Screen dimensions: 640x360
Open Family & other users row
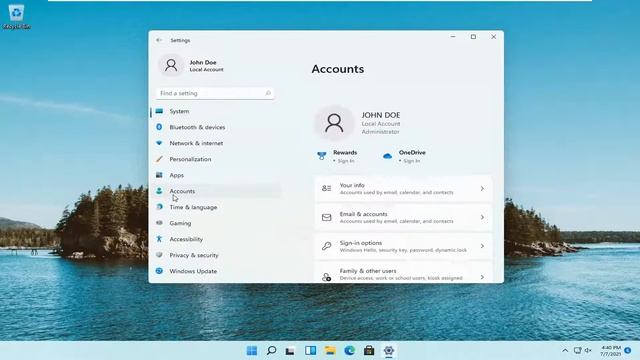403,272
